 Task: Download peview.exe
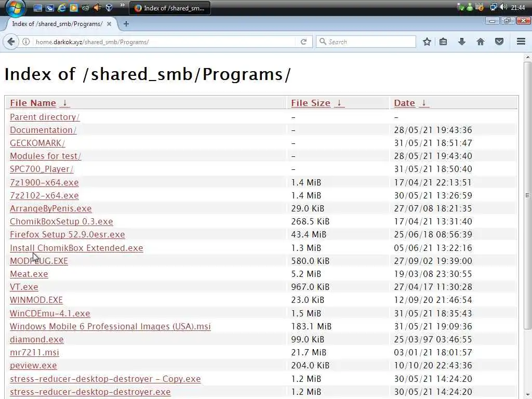33,365
